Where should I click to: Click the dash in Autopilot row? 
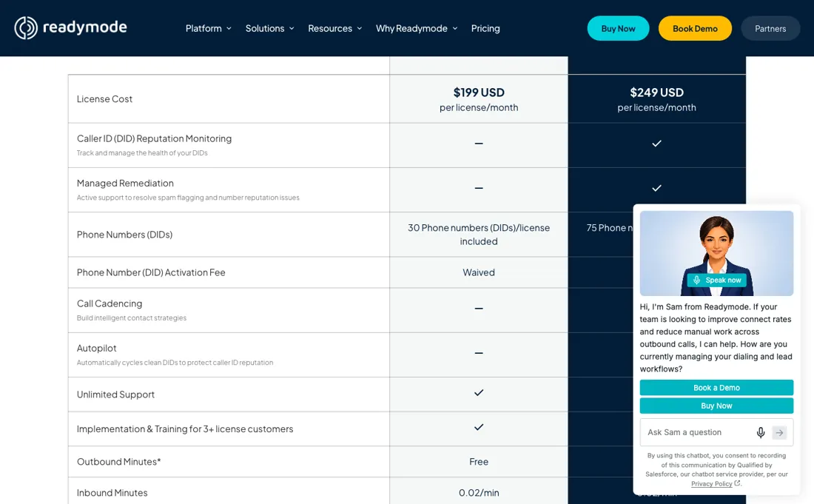[479, 353]
